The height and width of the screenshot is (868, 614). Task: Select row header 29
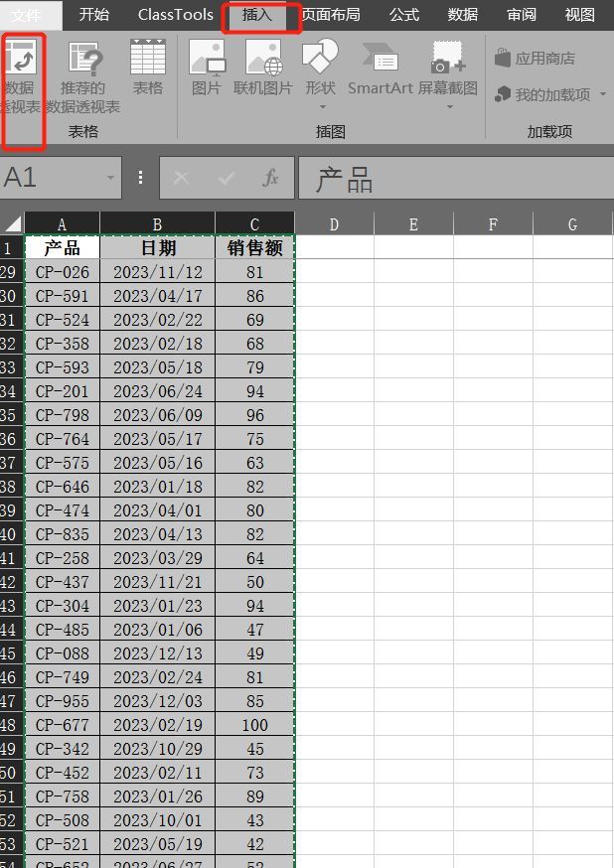(12, 272)
